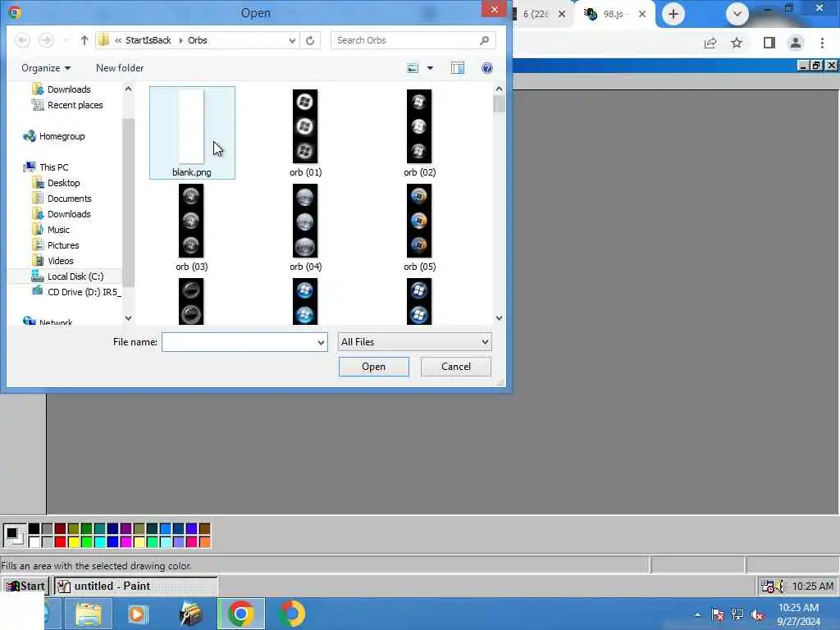Close the 98.js browser tab
The image size is (840, 630).
pyautogui.click(x=641, y=14)
